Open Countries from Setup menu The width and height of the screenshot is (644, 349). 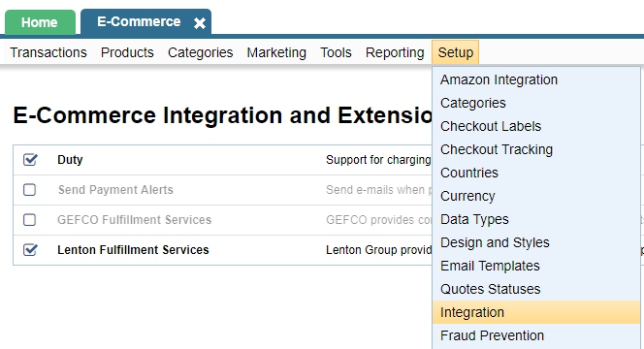tap(536, 173)
